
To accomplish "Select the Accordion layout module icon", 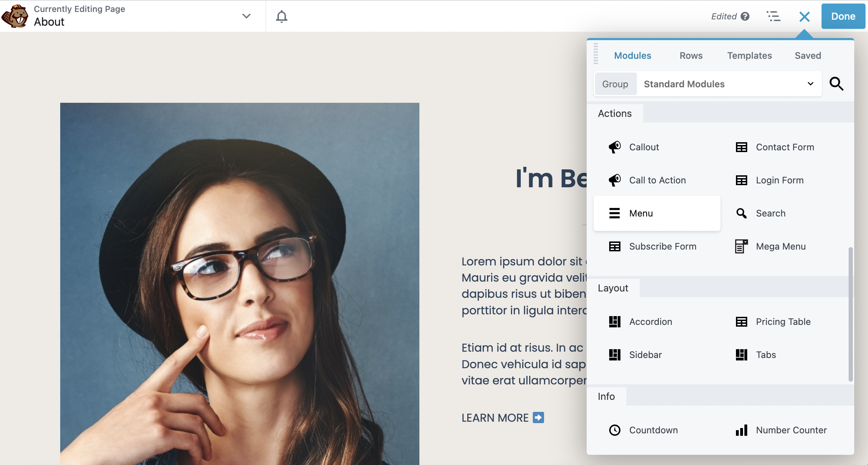I will (614, 321).
